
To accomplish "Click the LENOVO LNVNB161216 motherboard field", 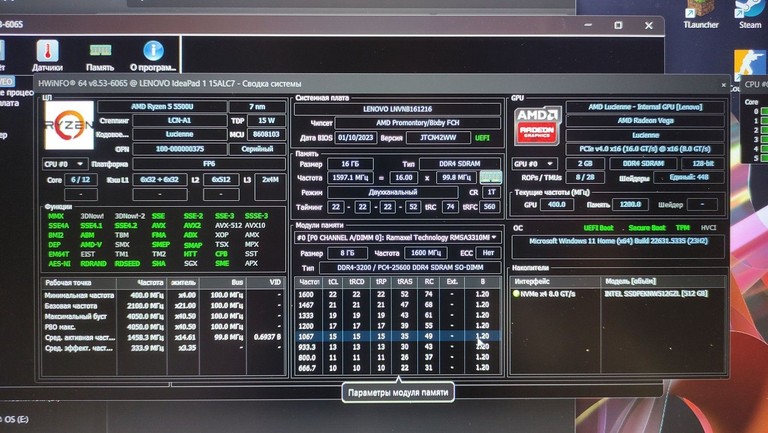I will coord(397,109).
